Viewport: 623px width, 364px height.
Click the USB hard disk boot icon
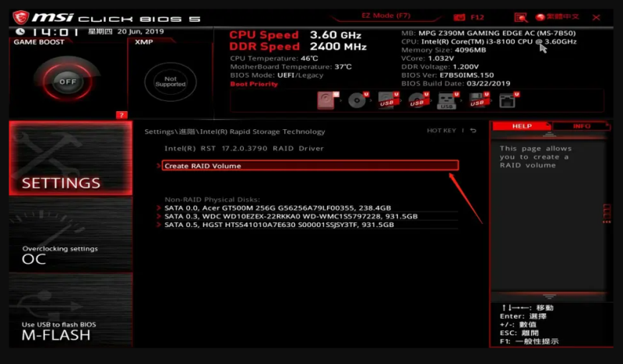388,100
